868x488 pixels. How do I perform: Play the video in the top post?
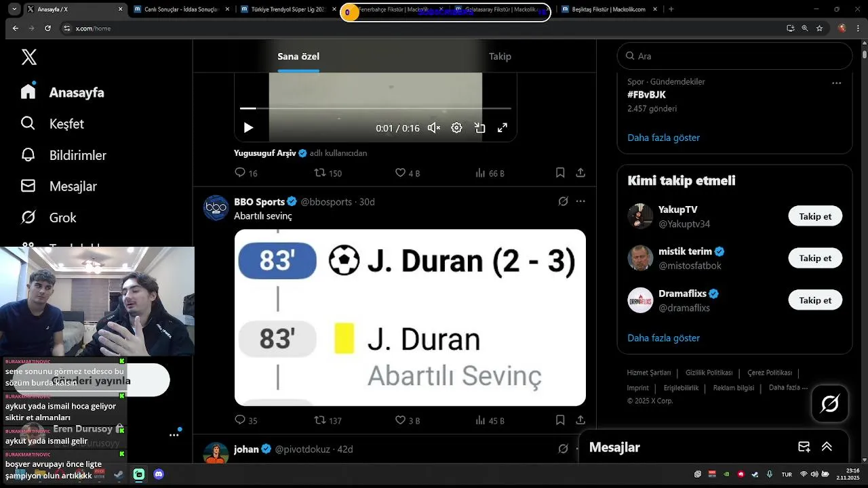pos(248,127)
